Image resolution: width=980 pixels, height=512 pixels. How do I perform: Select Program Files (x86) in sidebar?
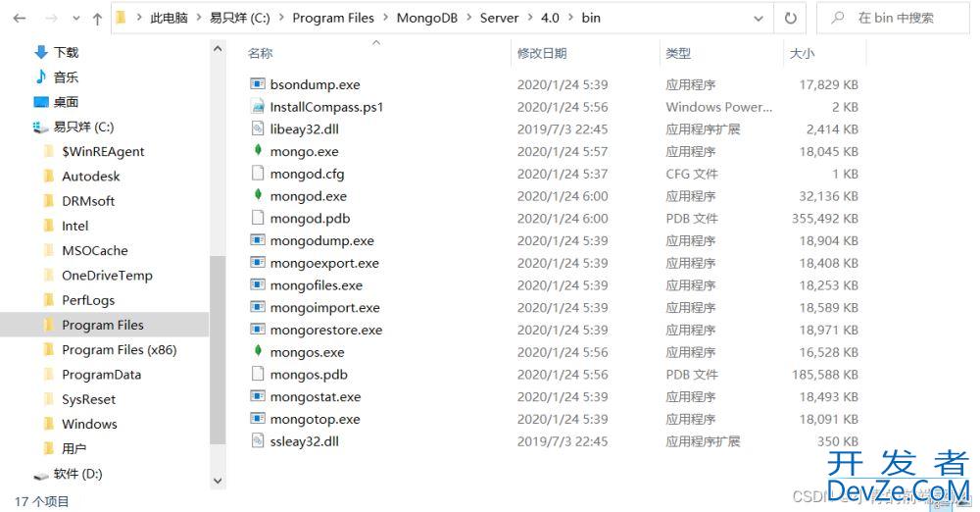coord(120,349)
